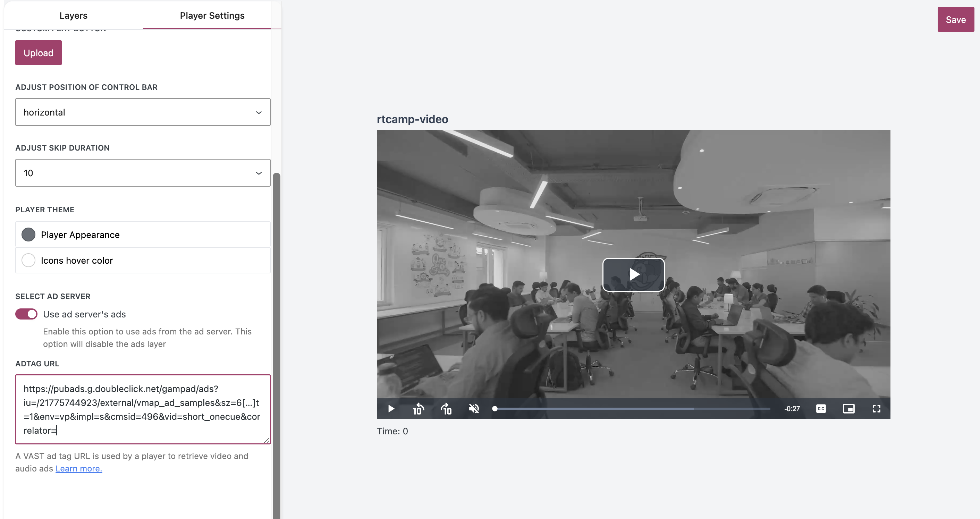Open the Learn more link
The height and width of the screenshot is (519, 980).
tap(78, 468)
